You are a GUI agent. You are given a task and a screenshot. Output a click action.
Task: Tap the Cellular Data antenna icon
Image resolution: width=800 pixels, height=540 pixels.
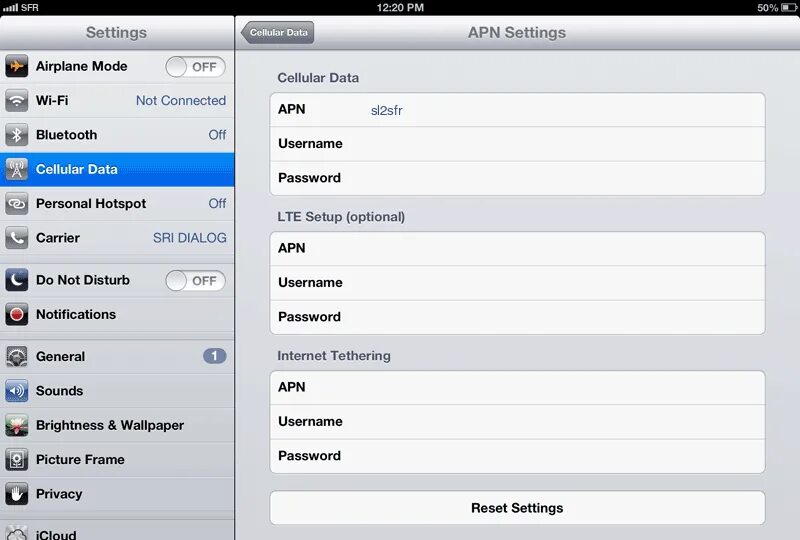(x=16, y=169)
